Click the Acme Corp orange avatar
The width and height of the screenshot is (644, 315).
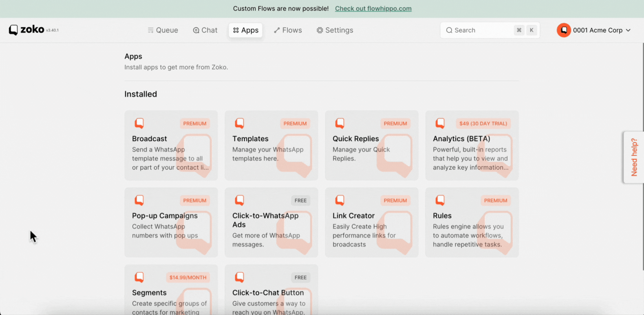pos(564,30)
